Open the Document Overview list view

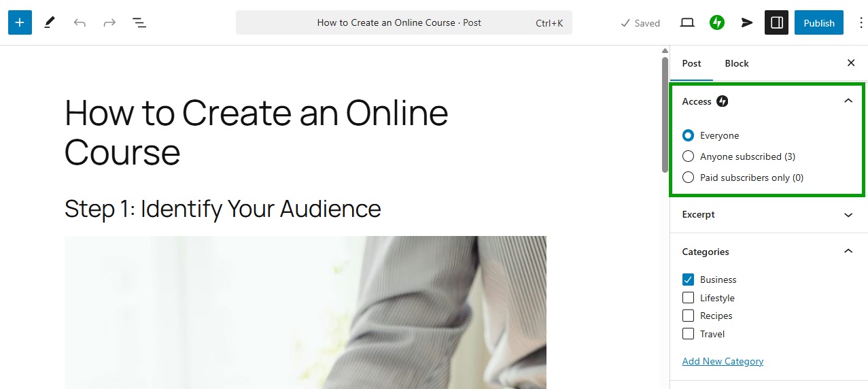click(139, 22)
